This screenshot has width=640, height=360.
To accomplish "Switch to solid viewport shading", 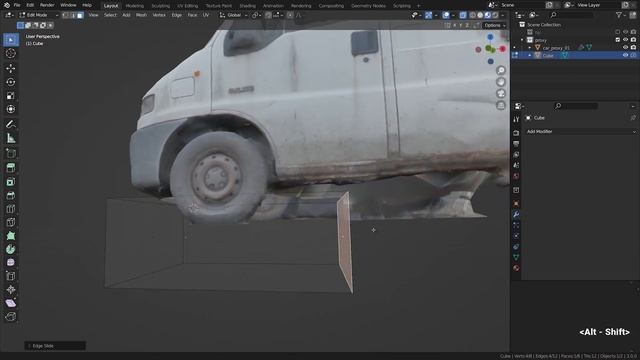I will click(480, 15).
